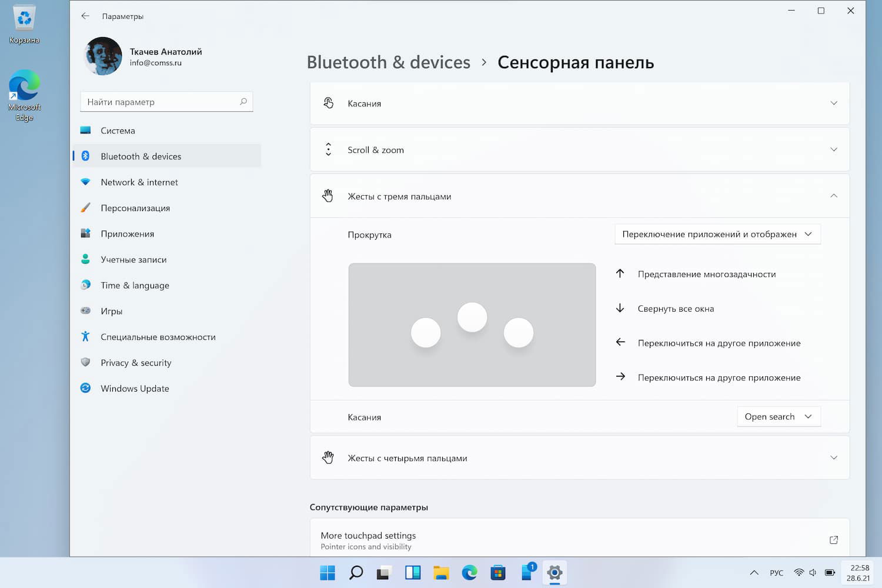The width and height of the screenshot is (882, 588).
Task: Focus the Найти параметр search field
Action: (x=166, y=102)
